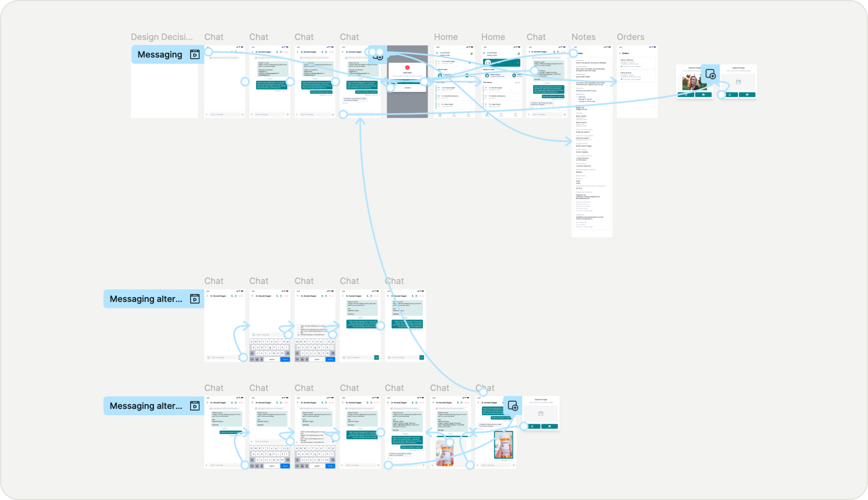Click gallery button under the woman's photo

point(703,95)
